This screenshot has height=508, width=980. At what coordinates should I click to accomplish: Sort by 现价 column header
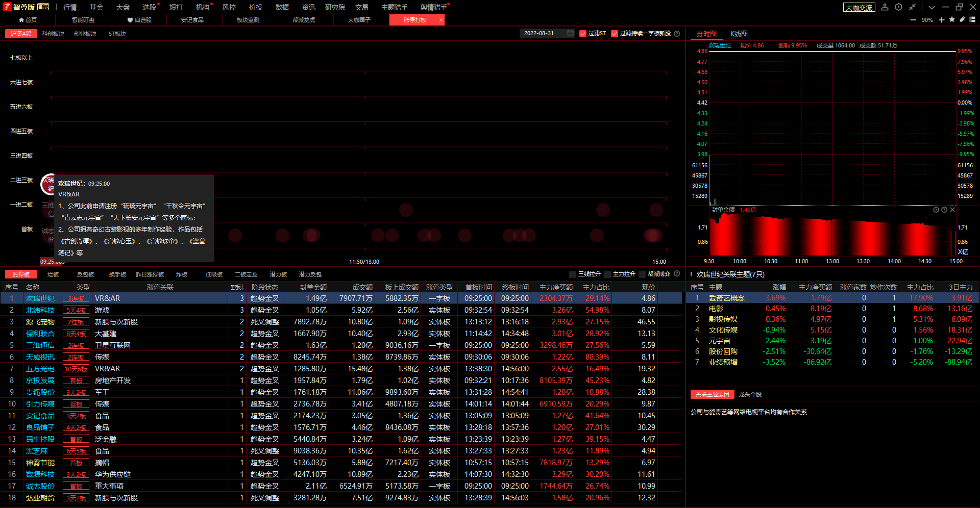[648, 287]
